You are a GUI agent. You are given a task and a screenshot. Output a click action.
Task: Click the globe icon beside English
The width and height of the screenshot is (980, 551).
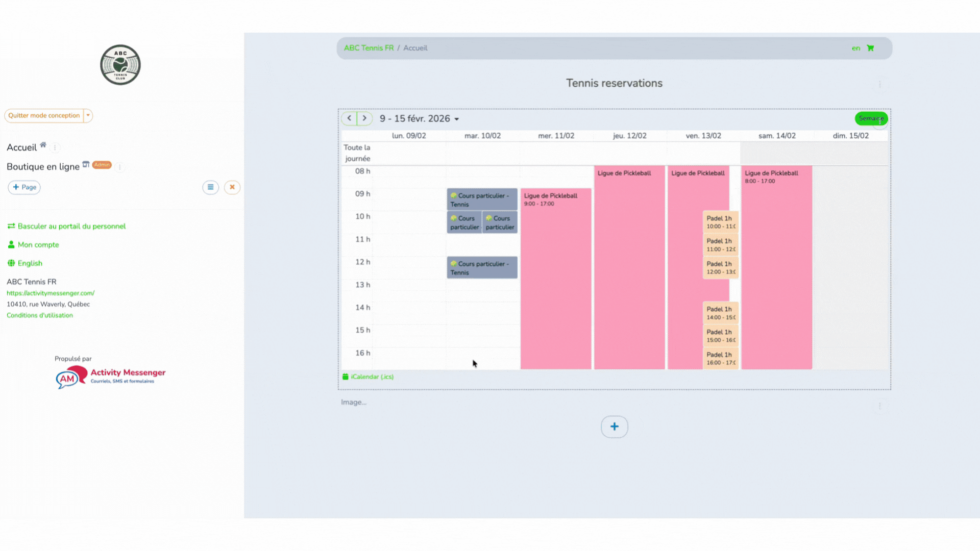coord(11,263)
